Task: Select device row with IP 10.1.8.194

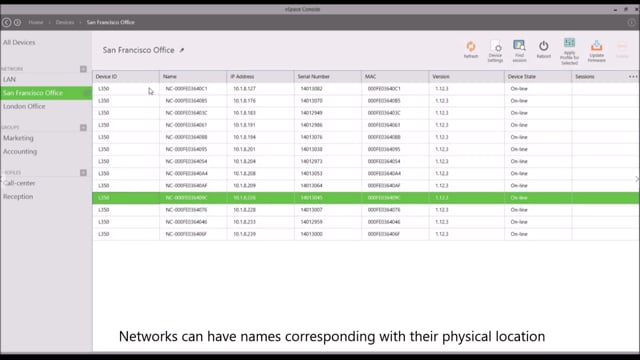Action: tap(366, 137)
